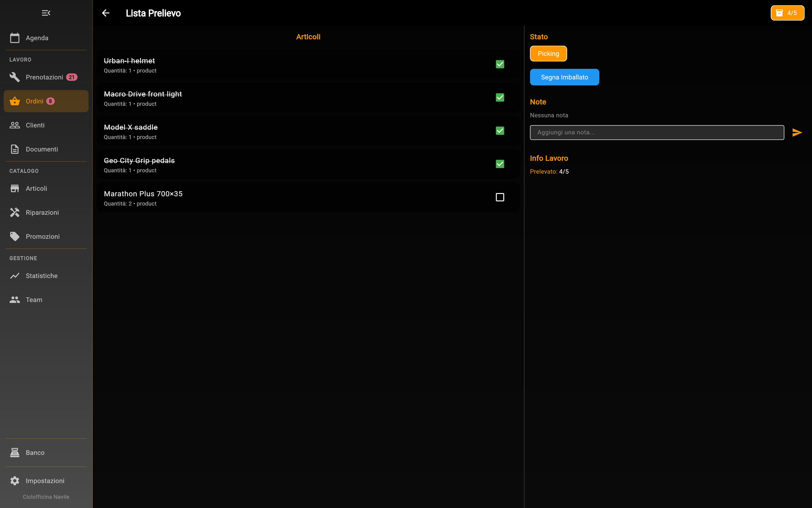Viewport: 812px width, 508px height.
Task: Select the Macro Drive front light text
Action: pos(143,94)
